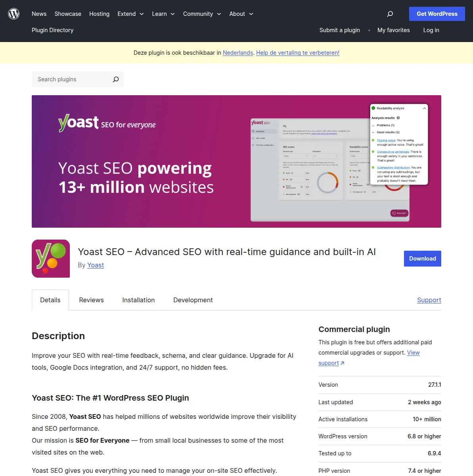
Task: Expand the Learn dropdown menu
Action: [x=163, y=14]
